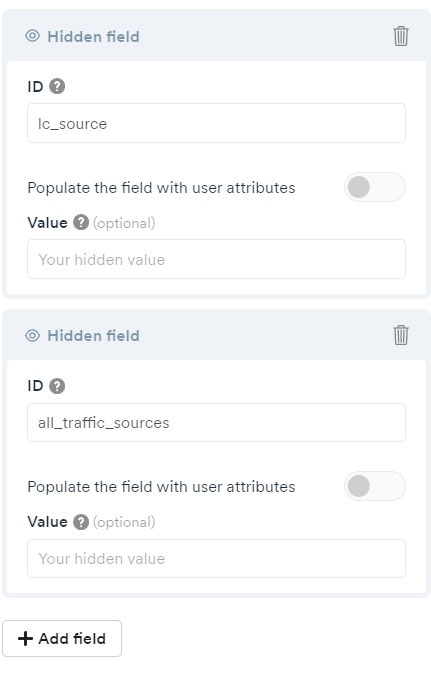Image resolution: width=431 pixels, height=678 pixels.
Task: Click the eye icon of the lc_source hidden field
Action: pos(32,36)
